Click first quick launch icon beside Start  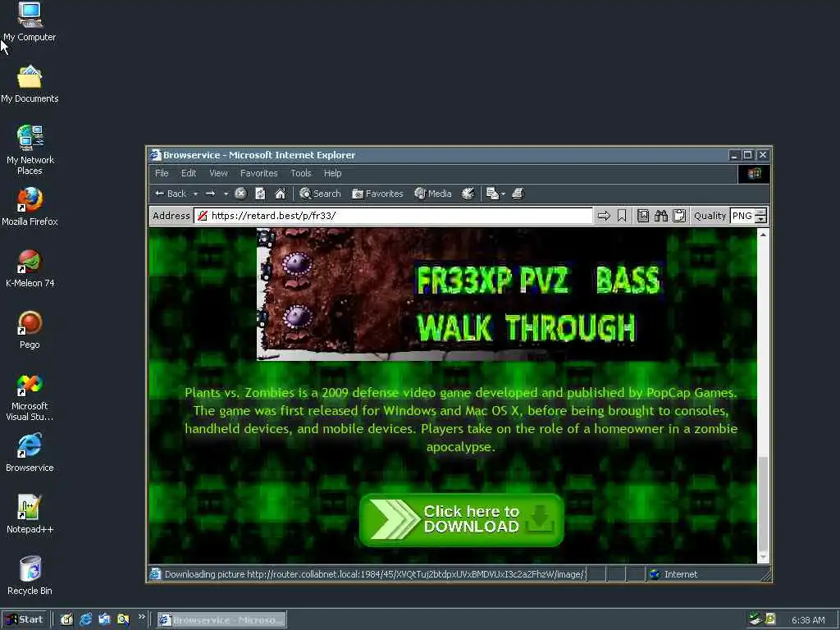tap(66, 620)
